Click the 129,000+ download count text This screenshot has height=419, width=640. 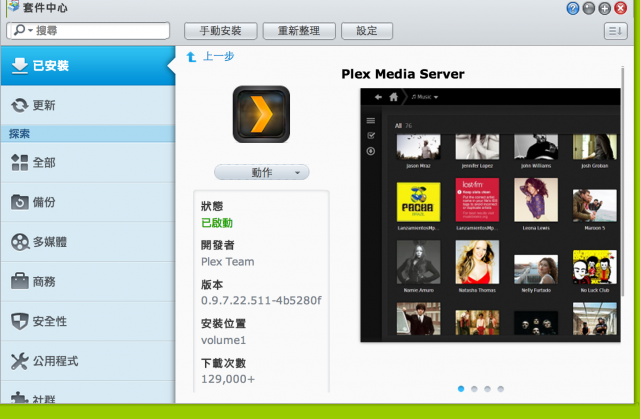228,379
